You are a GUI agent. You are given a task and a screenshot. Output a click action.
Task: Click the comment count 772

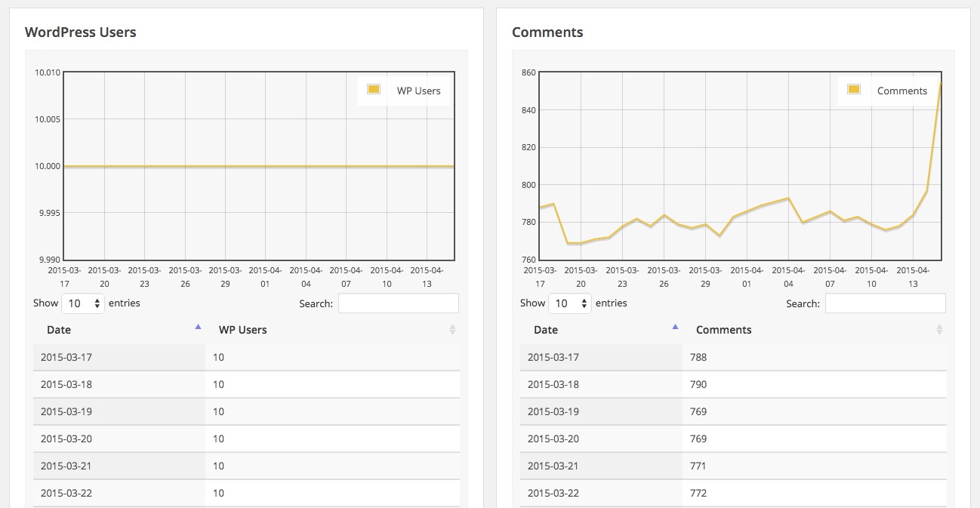pos(698,493)
